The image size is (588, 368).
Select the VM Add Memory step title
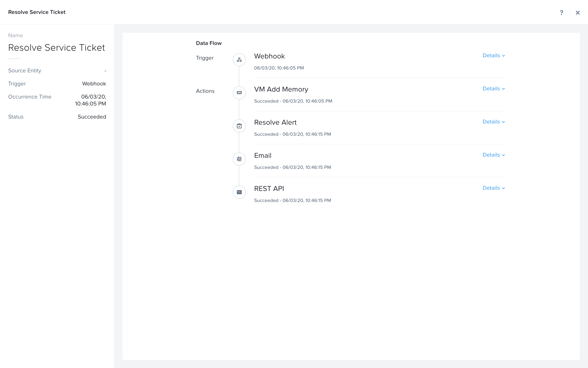[x=281, y=89]
